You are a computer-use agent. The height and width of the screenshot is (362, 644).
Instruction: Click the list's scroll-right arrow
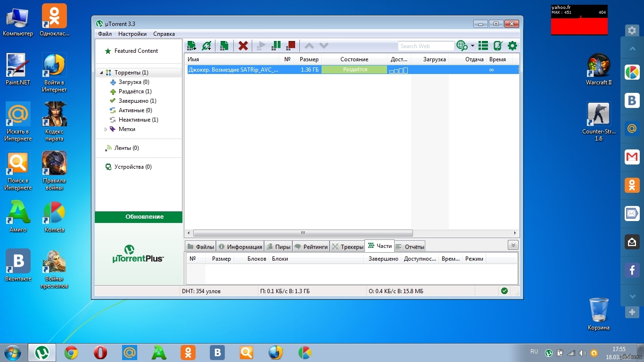click(x=514, y=233)
